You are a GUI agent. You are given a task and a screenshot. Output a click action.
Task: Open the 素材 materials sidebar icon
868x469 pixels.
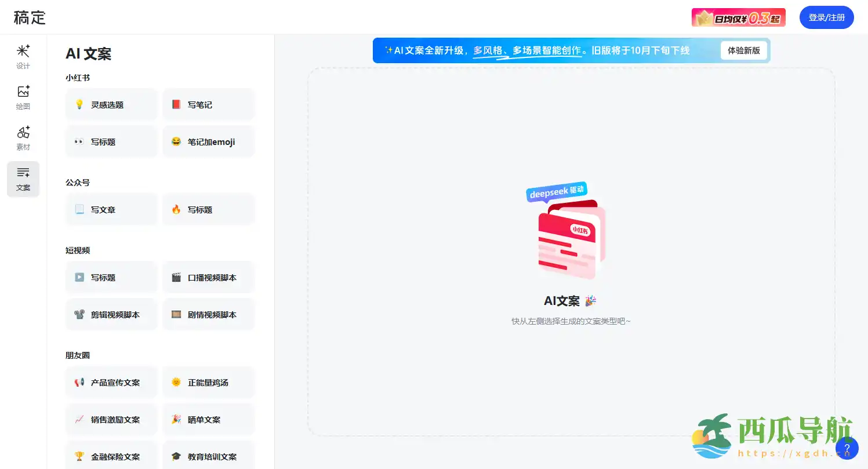(23, 138)
